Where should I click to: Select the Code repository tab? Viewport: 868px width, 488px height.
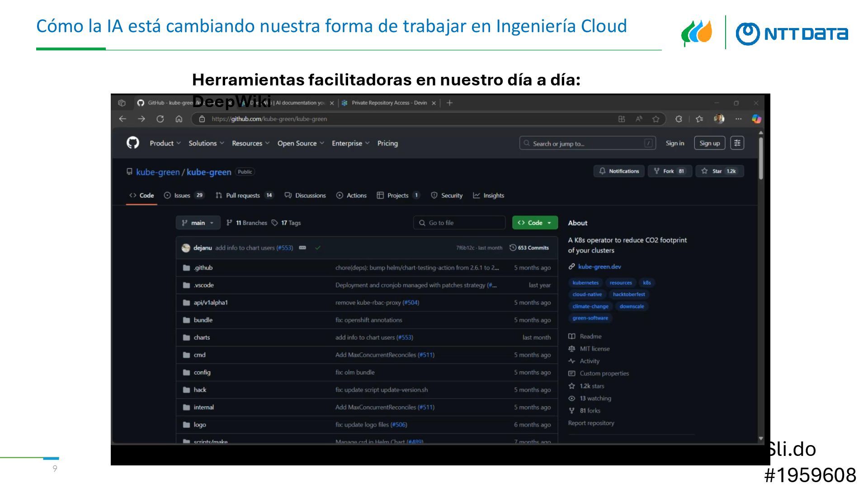[x=142, y=195]
